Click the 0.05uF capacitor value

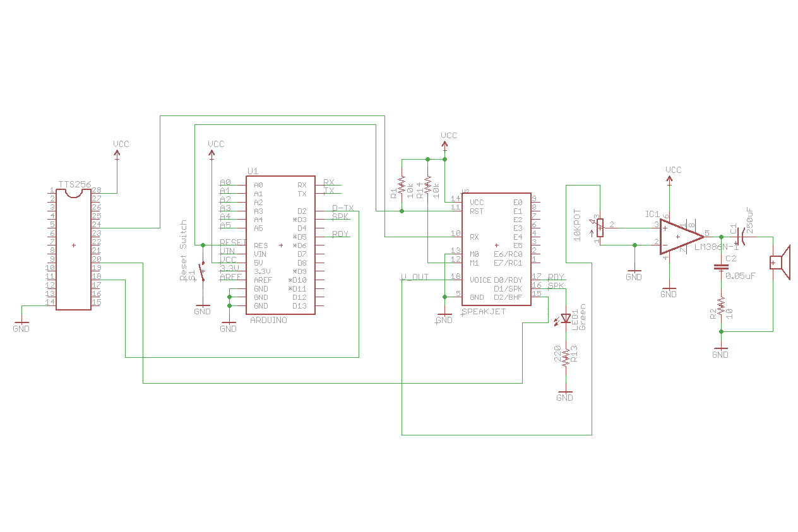tap(740, 276)
